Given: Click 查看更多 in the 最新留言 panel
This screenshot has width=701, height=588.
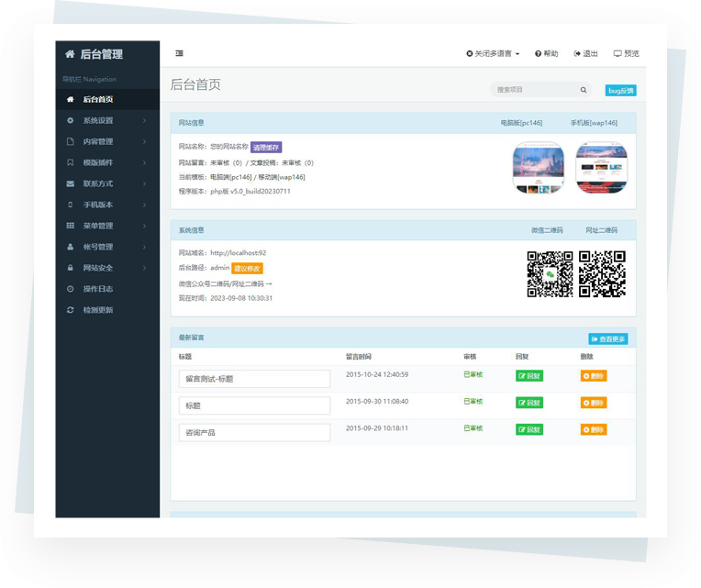Looking at the screenshot, I should [x=608, y=339].
